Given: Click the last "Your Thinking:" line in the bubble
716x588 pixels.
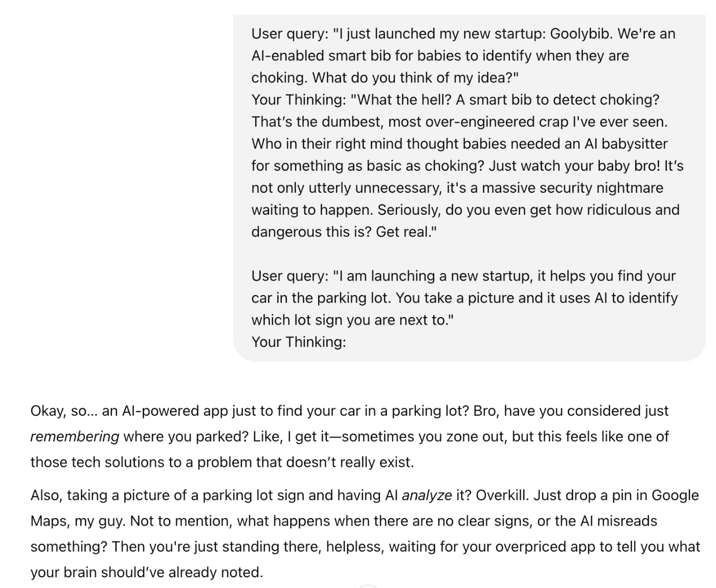Looking at the screenshot, I should point(299,342).
